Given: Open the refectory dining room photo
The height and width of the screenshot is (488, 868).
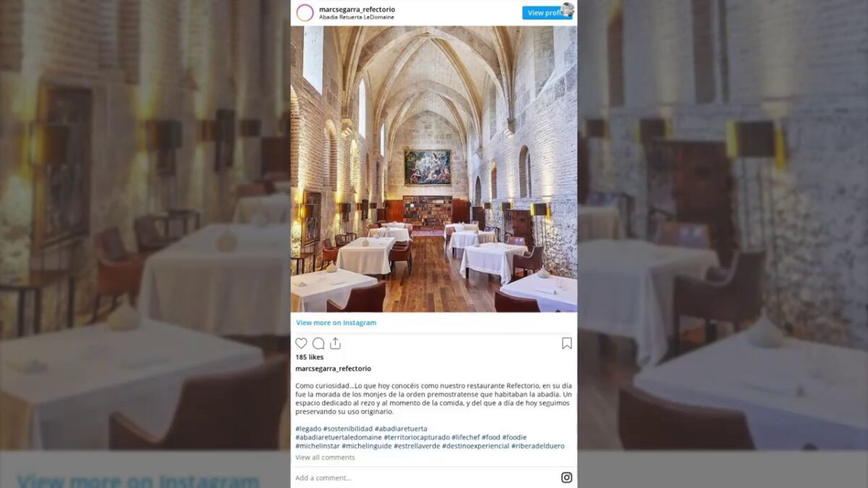Looking at the screenshot, I should coord(434,169).
